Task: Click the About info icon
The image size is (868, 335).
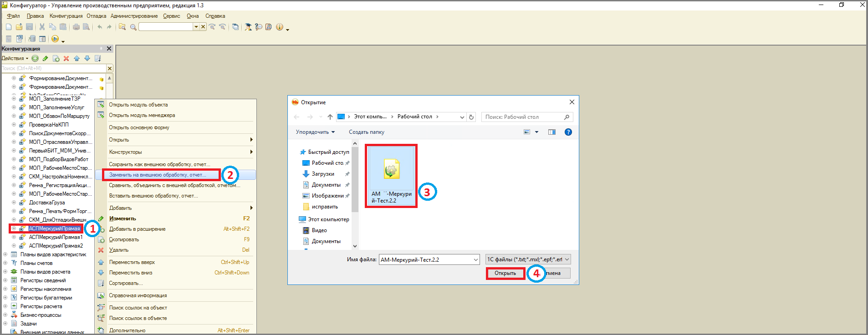Action: (x=280, y=27)
